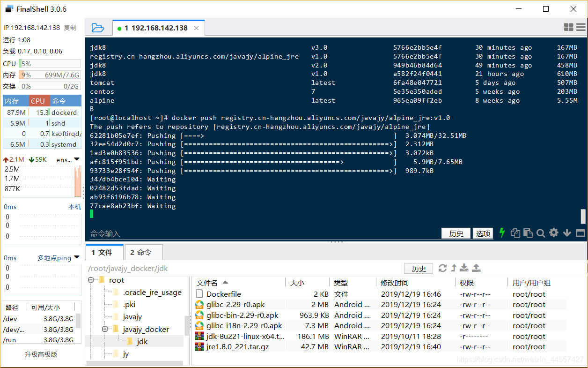Sort processes by 命令 column header
The height and width of the screenshot is (368, 588).
pos(66,101)
